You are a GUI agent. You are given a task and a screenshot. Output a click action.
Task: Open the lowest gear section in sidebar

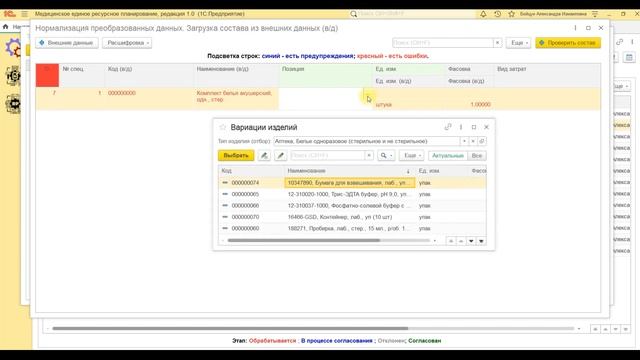pyautogui.click(x=13, y=103)
